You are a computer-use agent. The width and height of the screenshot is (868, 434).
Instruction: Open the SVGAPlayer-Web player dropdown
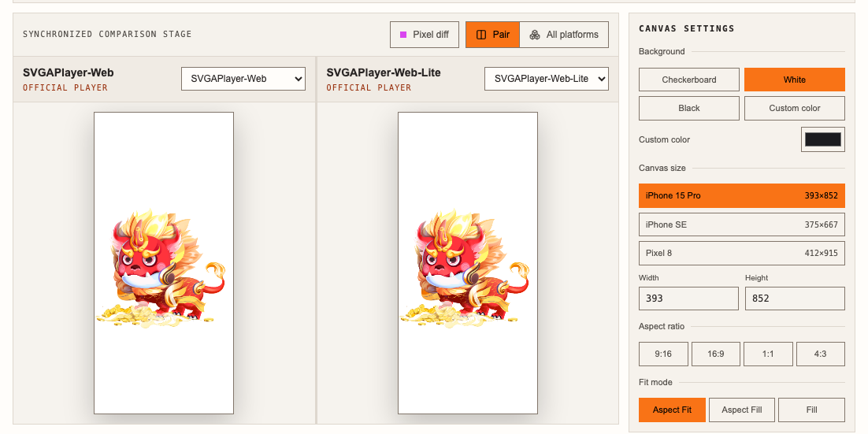pos(243,79)
